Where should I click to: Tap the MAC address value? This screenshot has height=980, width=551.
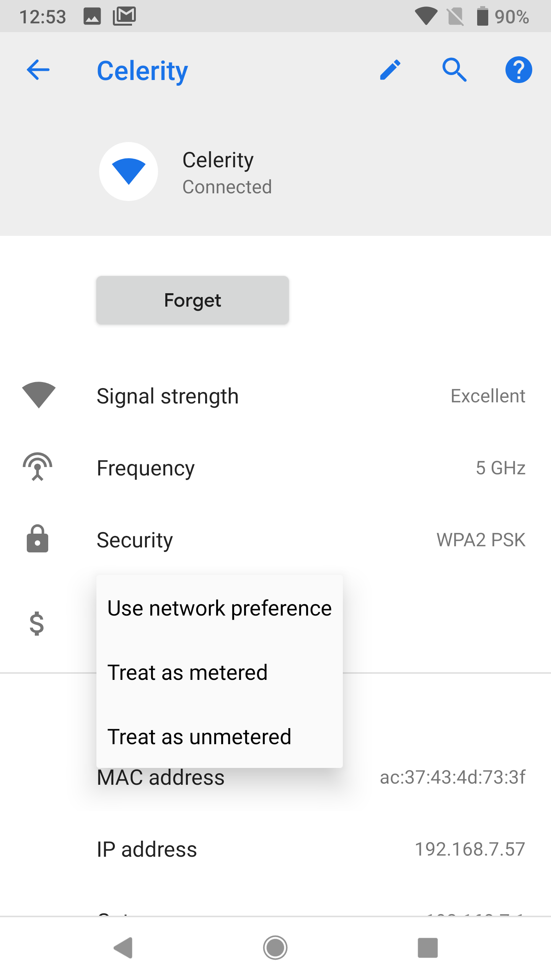(452, 778)
